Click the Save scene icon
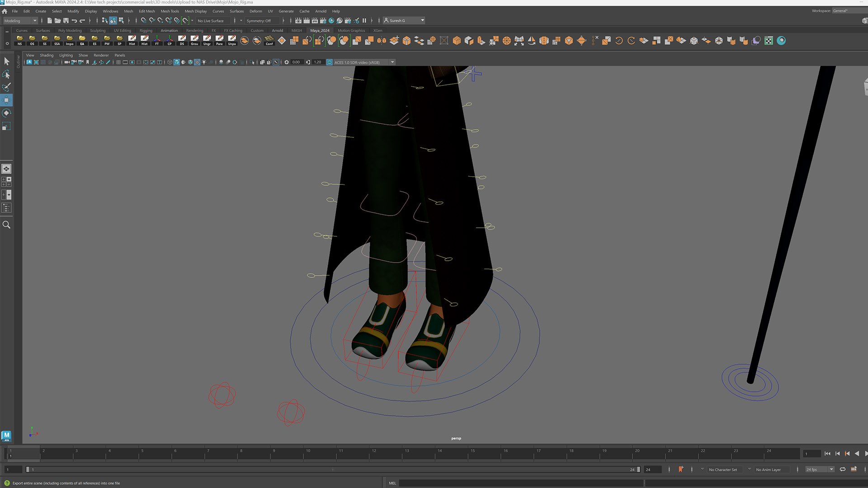This screenshot has width=868, height=488. (66, 20)
